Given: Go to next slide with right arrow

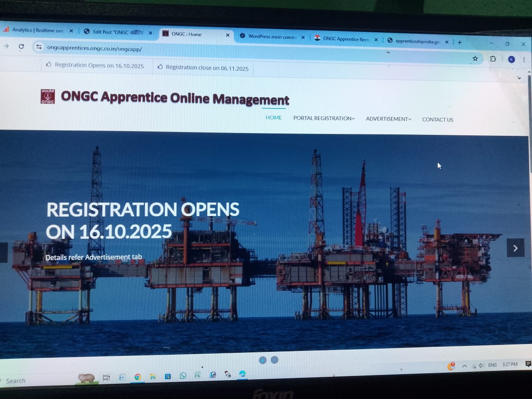Looking at the screenshot, I should click(515, 248).
